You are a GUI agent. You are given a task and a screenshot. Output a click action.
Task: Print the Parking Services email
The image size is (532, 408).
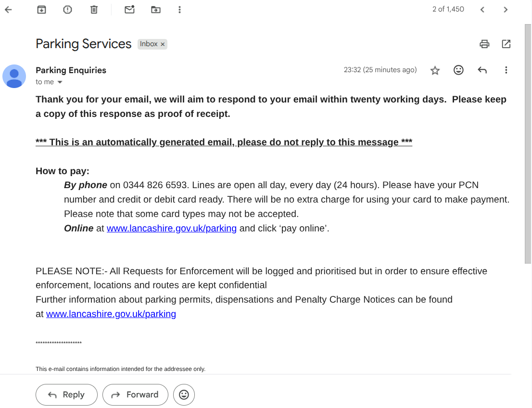pyautogui.click(x=484, y=44)
